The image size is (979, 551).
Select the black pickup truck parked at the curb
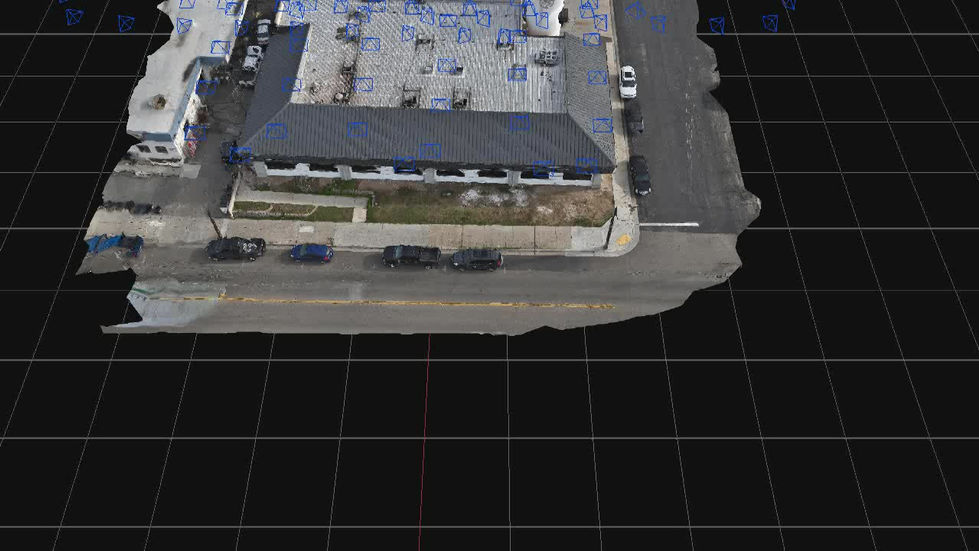411,256
